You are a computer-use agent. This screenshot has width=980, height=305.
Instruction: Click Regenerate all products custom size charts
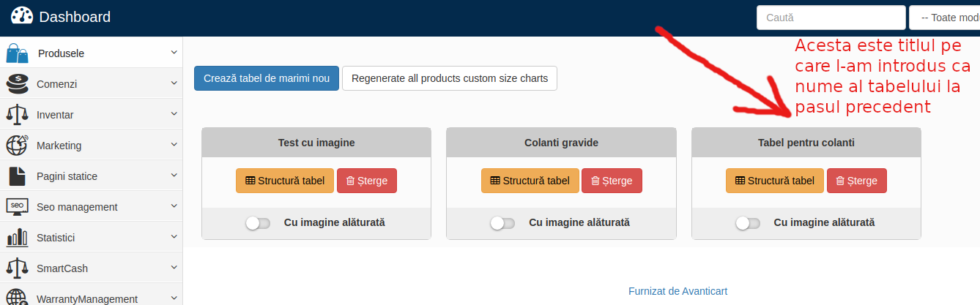[x=450, y=78]
